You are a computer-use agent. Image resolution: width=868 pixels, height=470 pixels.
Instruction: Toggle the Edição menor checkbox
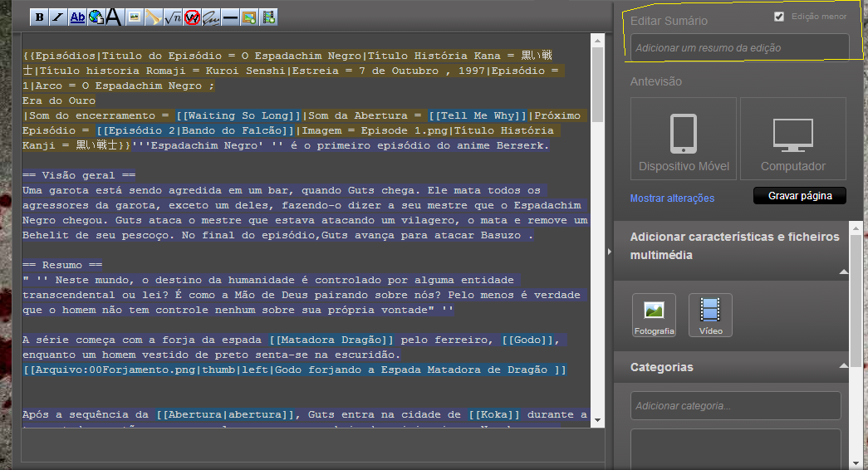[x=779, y=17]
